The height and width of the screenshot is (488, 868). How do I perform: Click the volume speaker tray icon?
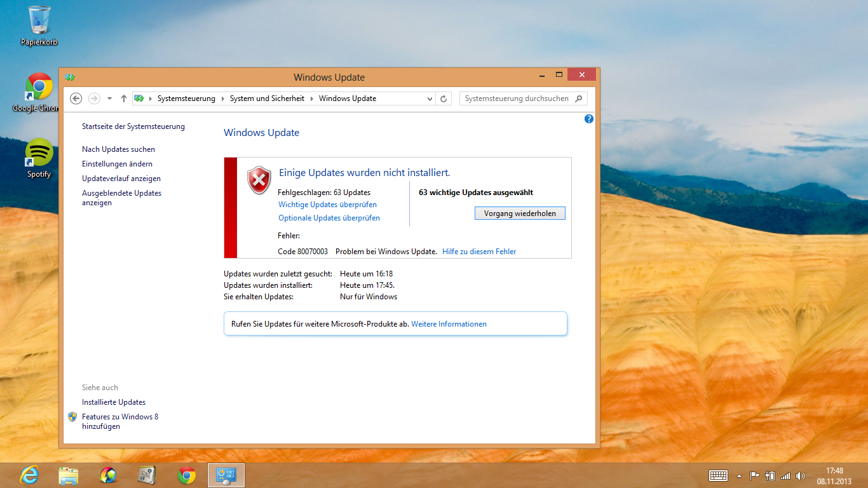(800, 475)
